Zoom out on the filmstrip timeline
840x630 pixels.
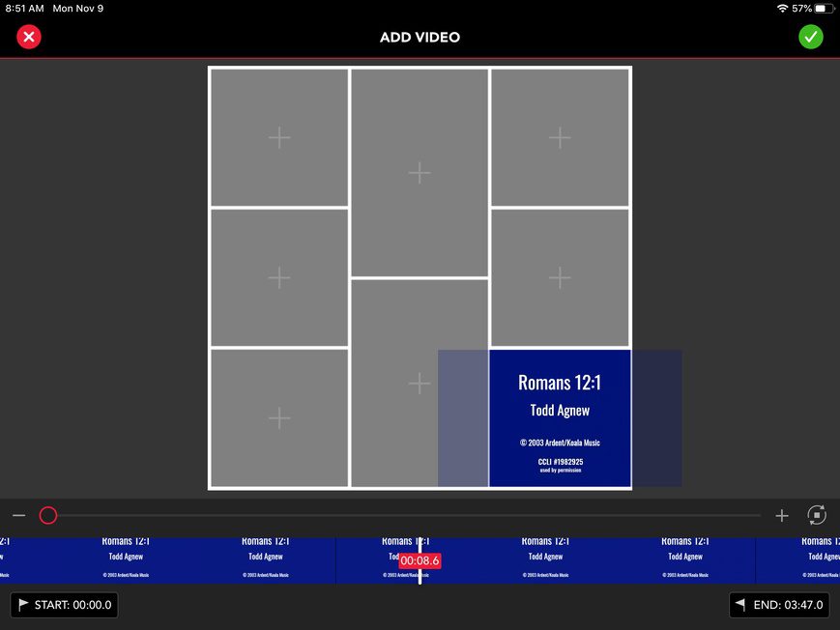(18, 515)
